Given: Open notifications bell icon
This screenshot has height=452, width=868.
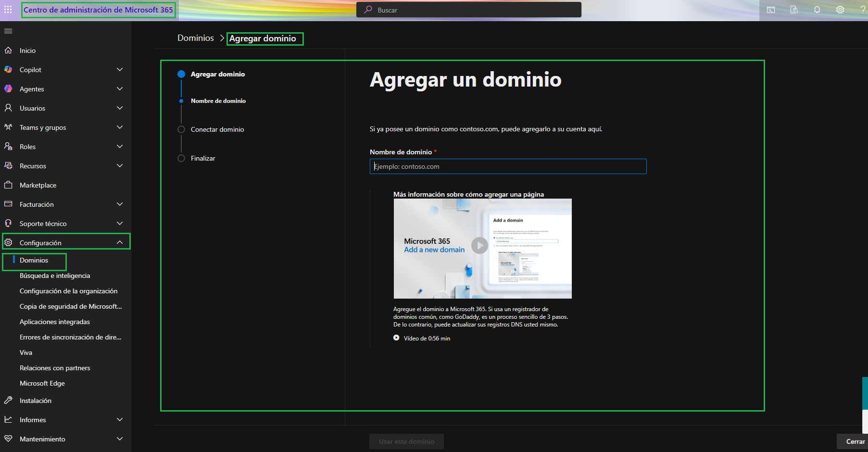Looking at the screenshot, I should [x=817, y=10].
